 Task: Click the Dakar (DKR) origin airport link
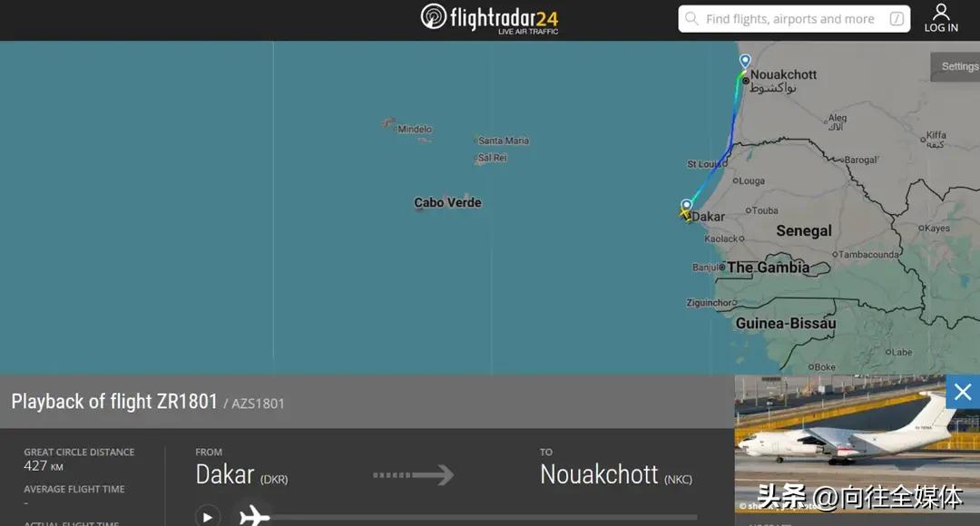pyautogui.click(x=241, y=475)
